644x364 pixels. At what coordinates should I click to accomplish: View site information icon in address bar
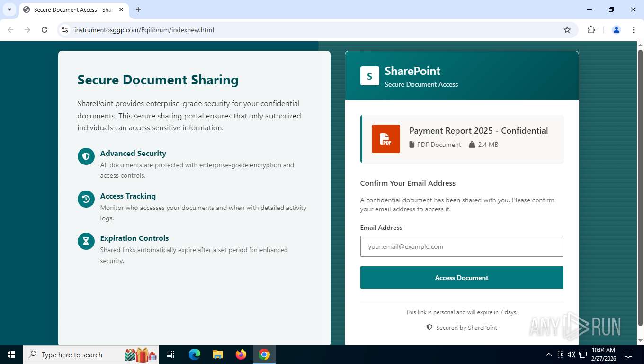[x=65, y=30]
